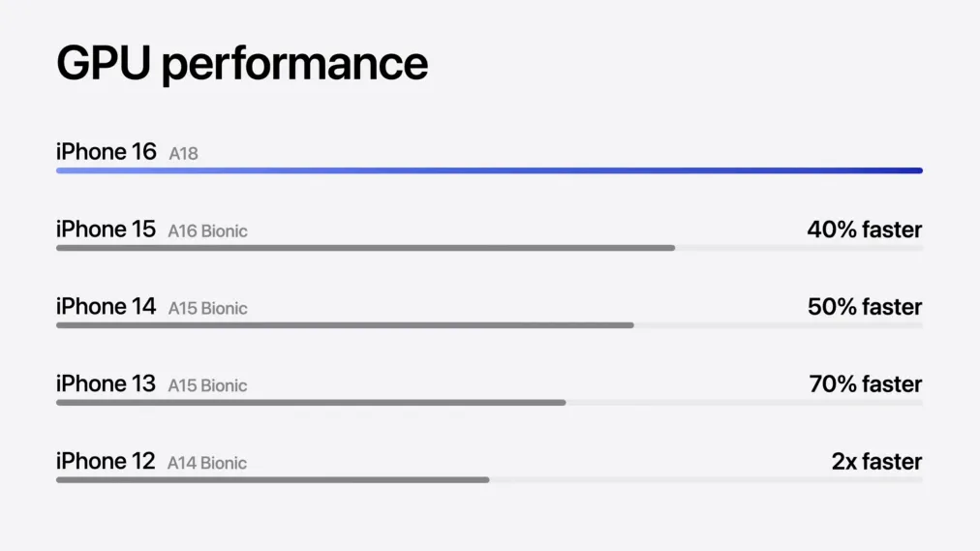Viewport: 980px width, 551px height.
Task: Select the iPhone 16 label
Action: click(x=107, y=152)
